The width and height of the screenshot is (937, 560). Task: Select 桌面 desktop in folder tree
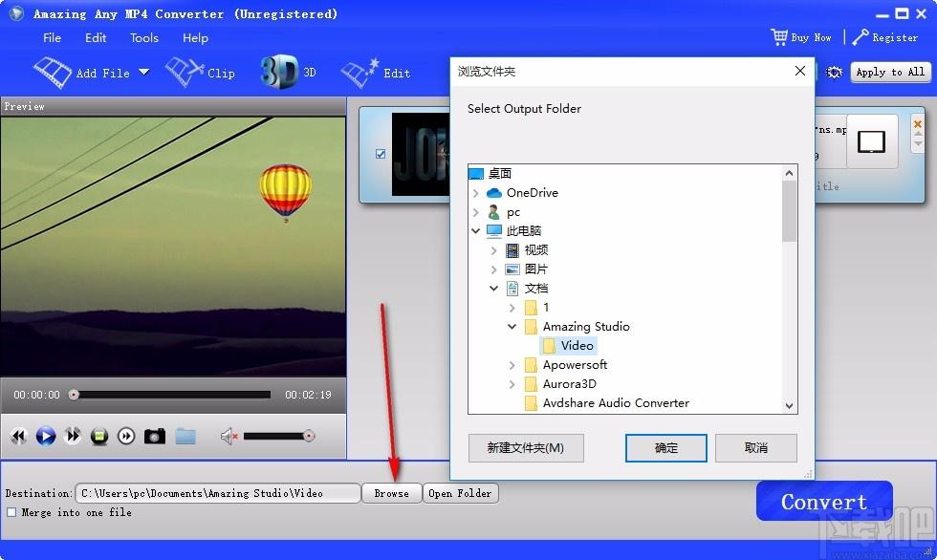499,173
